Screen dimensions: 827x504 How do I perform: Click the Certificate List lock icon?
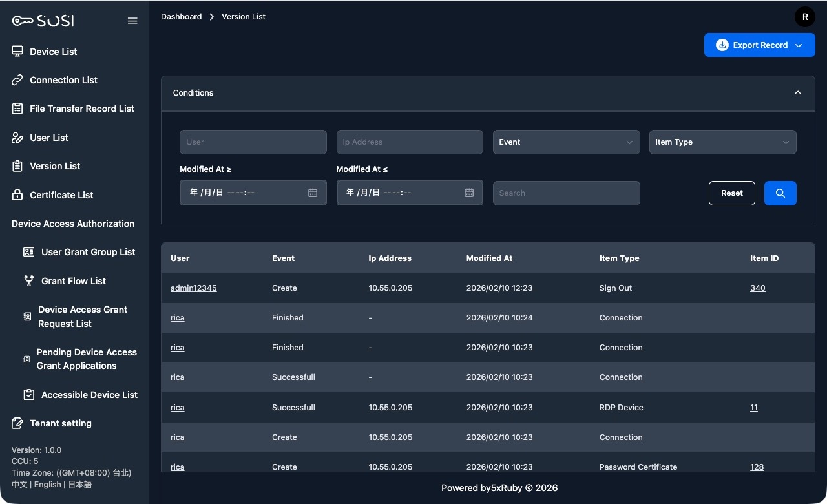click(x=17, y=195)
